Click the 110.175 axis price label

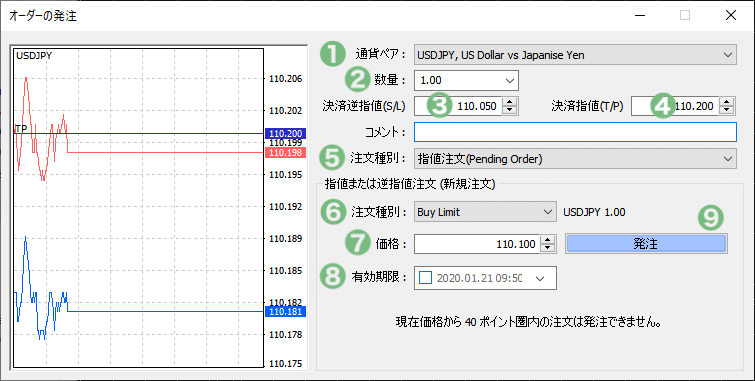(286, 364)
